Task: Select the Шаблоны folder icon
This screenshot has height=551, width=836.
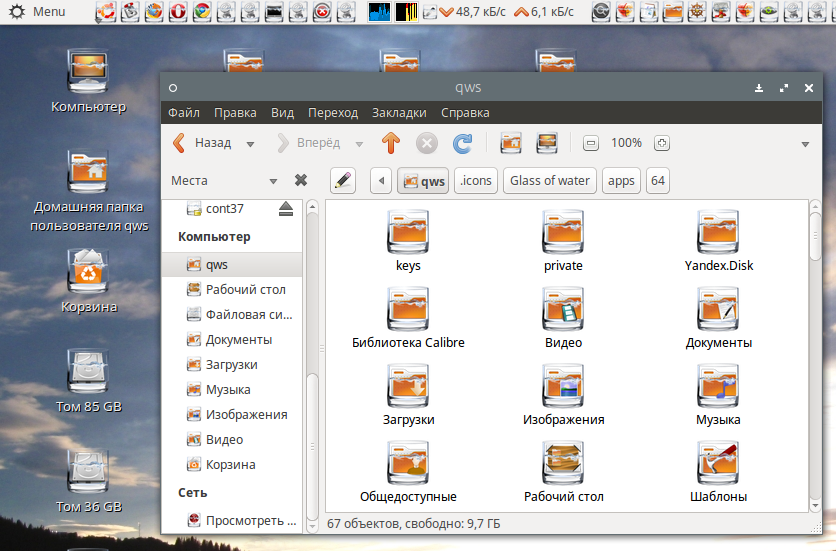Action: tap(718, 463)
